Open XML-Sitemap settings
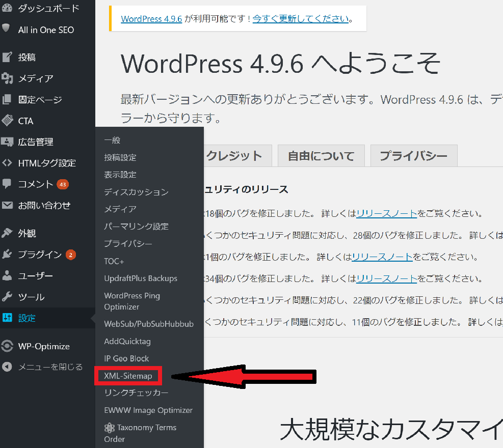 128,376
